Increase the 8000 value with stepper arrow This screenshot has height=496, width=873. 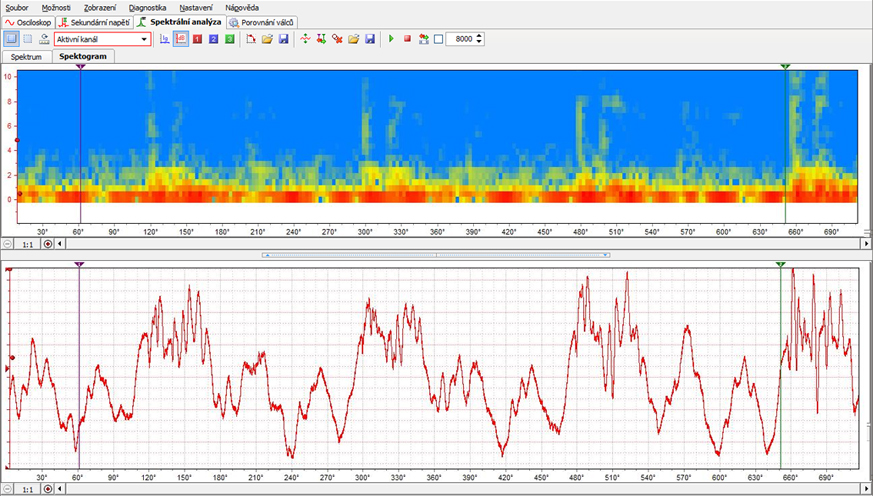tap(480, 36)
